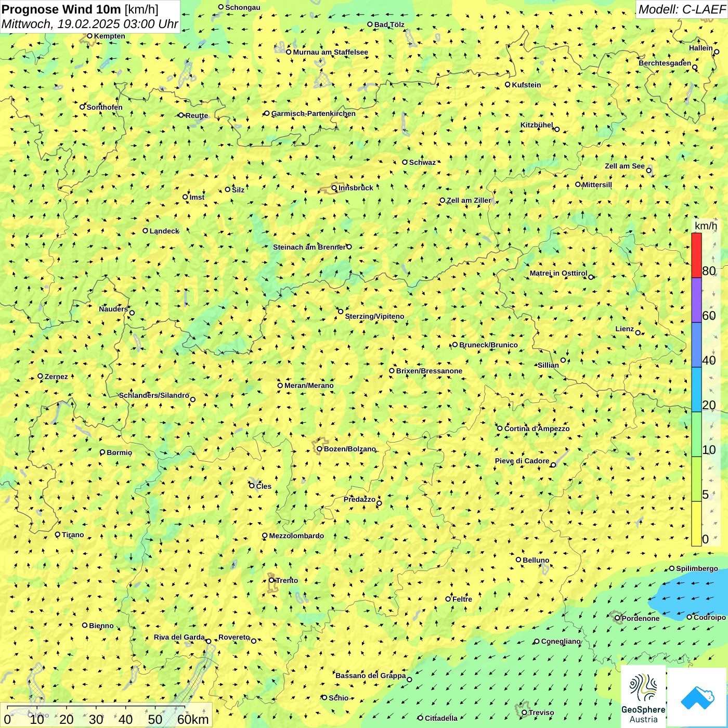Click the 'Schlanders/Silandro' label
Screen dimensions: 728x728
154,395
